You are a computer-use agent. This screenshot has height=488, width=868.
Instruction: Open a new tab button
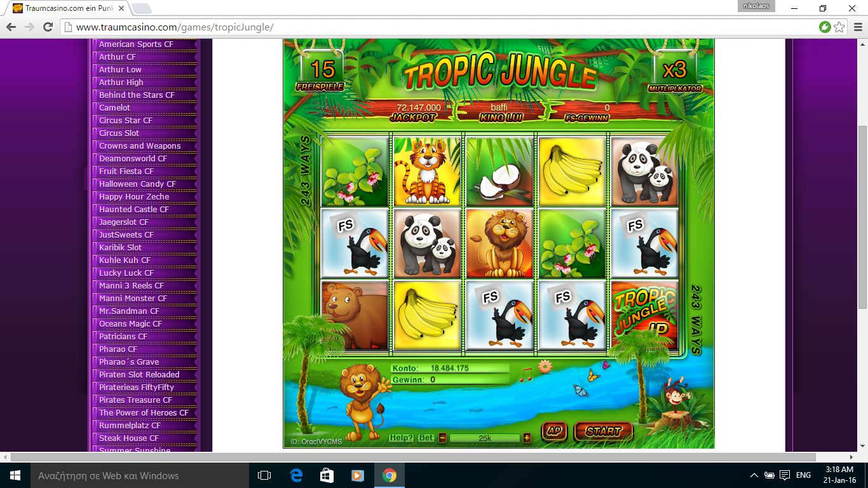141,8
